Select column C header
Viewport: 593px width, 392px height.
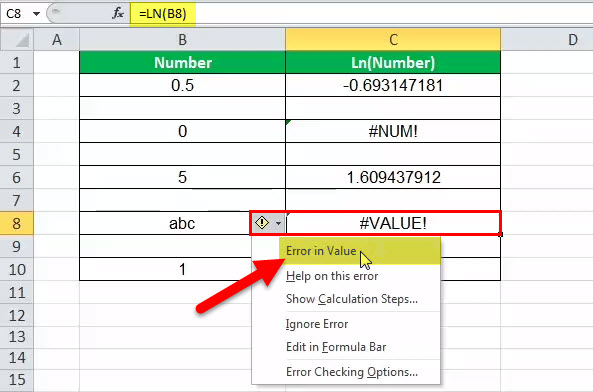tap(393, 40)
